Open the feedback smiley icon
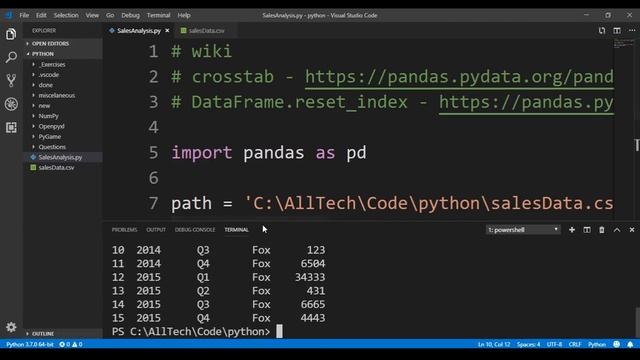This screenshot has height=360, width=640. pyautogui.click(x=616, y=344)
